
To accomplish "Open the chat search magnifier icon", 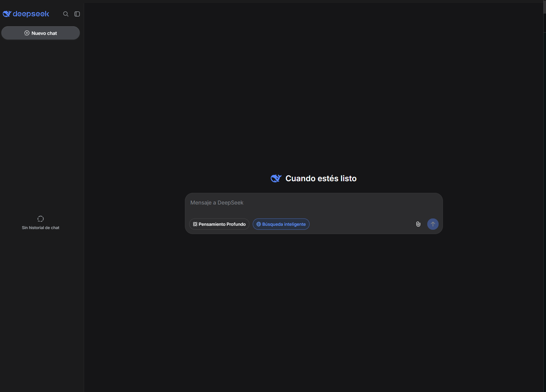I will coord(66,14).
